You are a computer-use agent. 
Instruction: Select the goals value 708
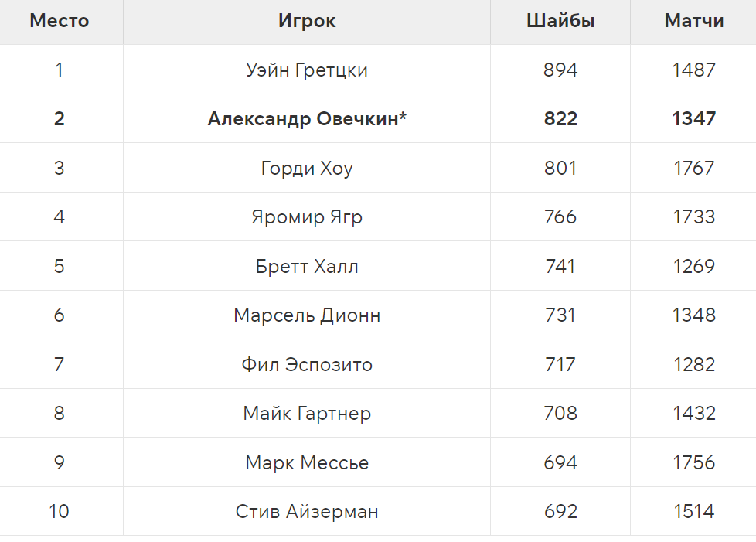pos(560,413)
